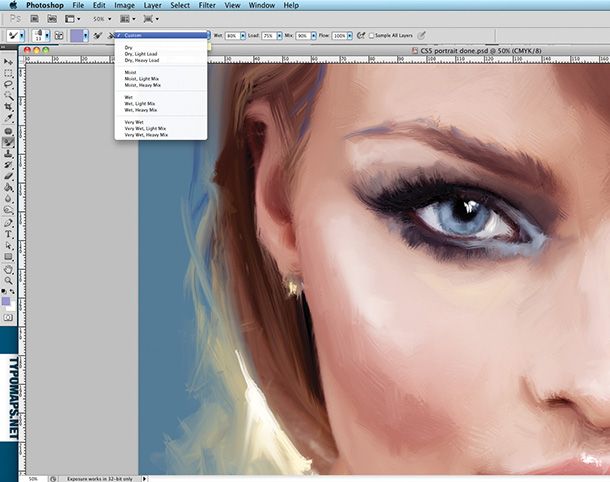Select the Move tool

pos(8,62)
